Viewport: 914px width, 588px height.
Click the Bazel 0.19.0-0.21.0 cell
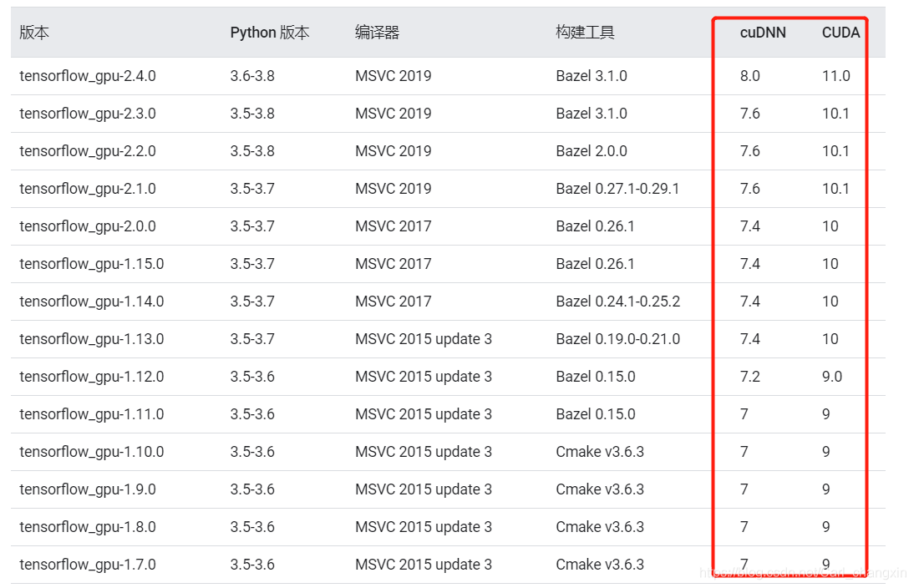(x=618, y=339)
